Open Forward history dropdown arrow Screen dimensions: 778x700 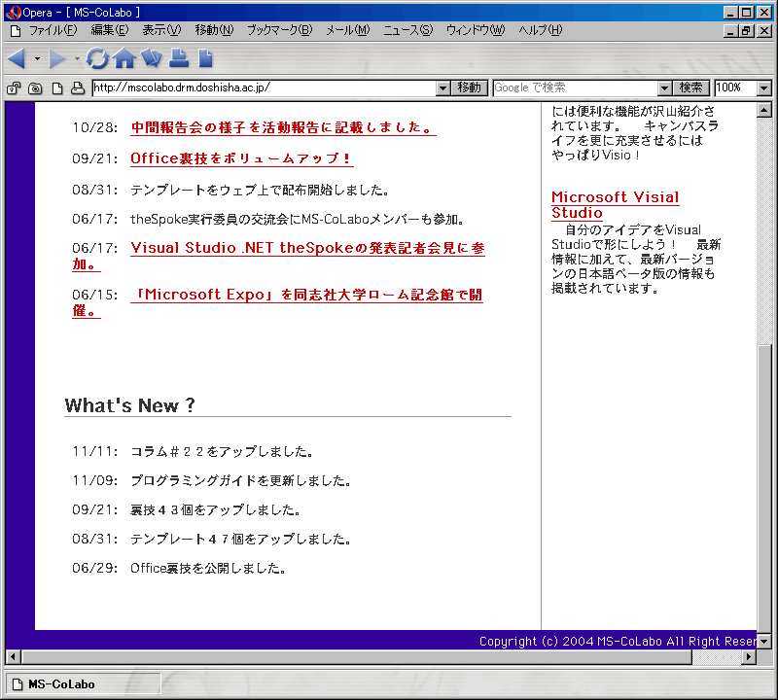click(77, 58)
